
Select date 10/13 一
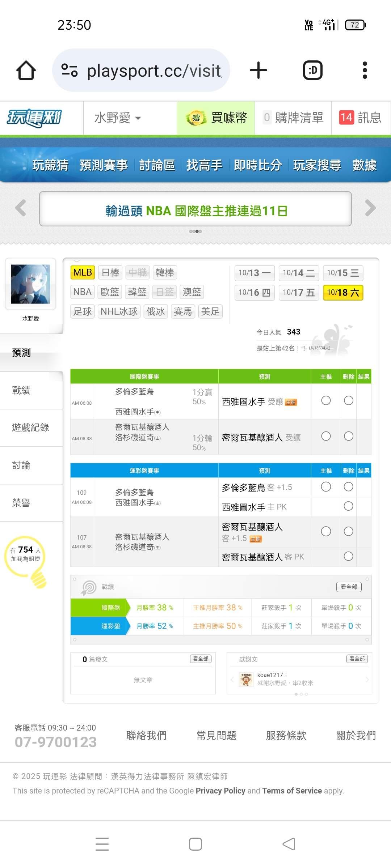[x=255, y=273]
